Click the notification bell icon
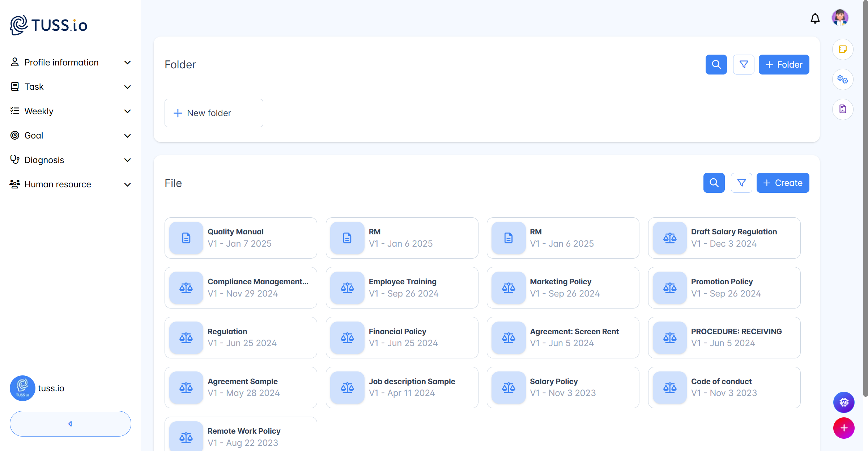Image resolution: width=868 pixels, height=451 pixels. pos(815,18)
